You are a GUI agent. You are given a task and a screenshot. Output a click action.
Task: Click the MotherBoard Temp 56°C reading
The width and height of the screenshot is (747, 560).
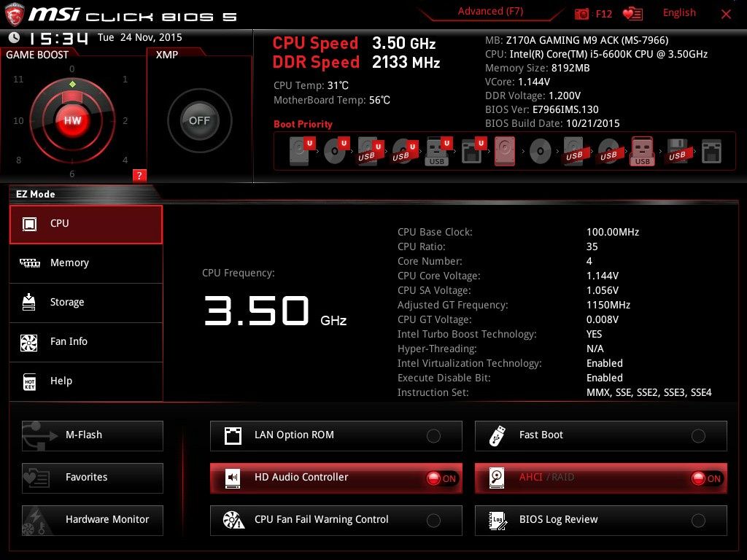point(332,101)
